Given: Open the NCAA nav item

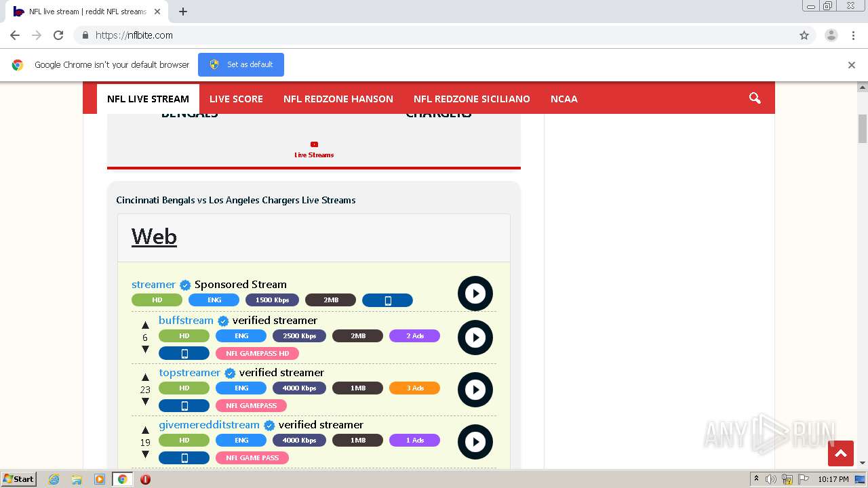Looking at the screenshot, I should tap(564, 99).
